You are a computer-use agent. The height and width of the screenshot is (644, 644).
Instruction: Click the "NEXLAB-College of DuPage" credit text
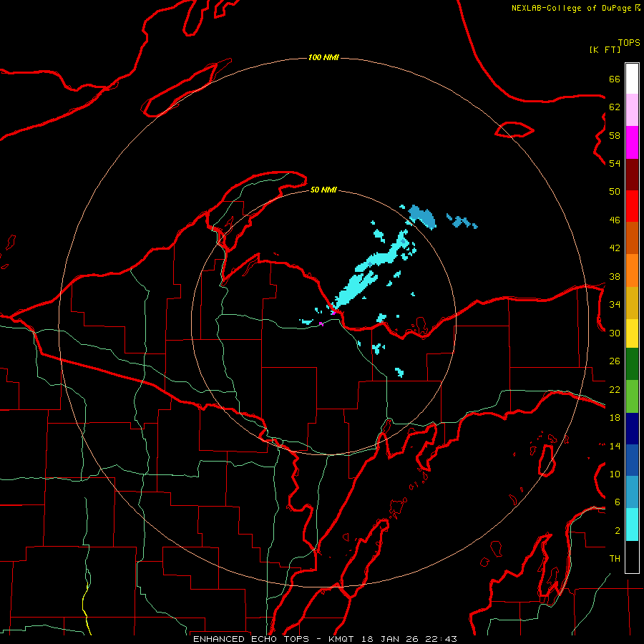[571, 8]
